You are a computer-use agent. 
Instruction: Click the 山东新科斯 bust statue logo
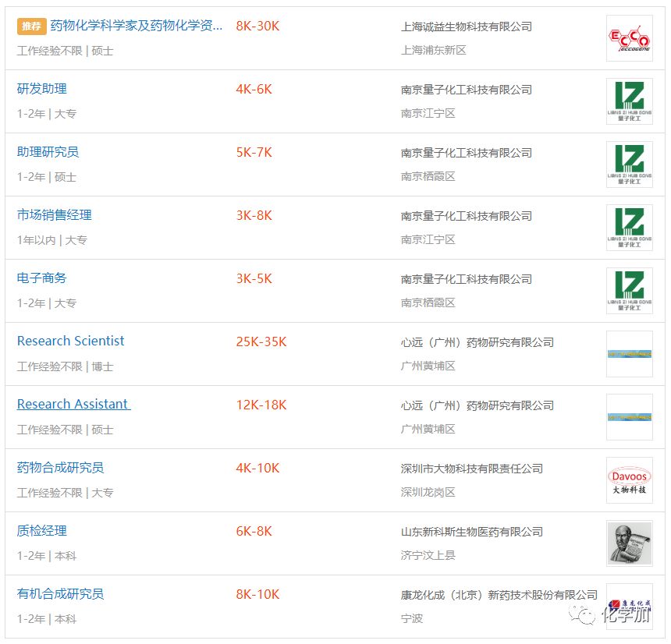coord(630,543)
